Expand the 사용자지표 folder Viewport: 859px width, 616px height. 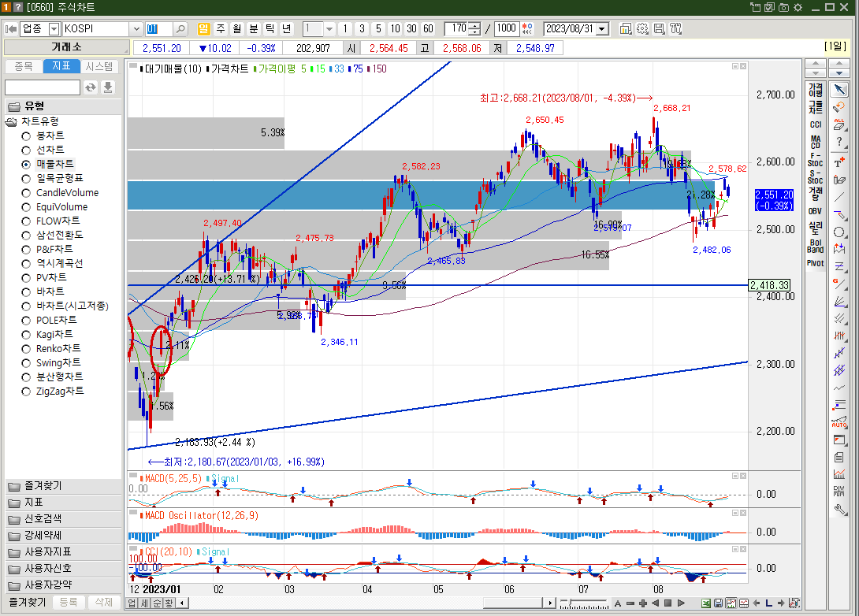point(62,552)
